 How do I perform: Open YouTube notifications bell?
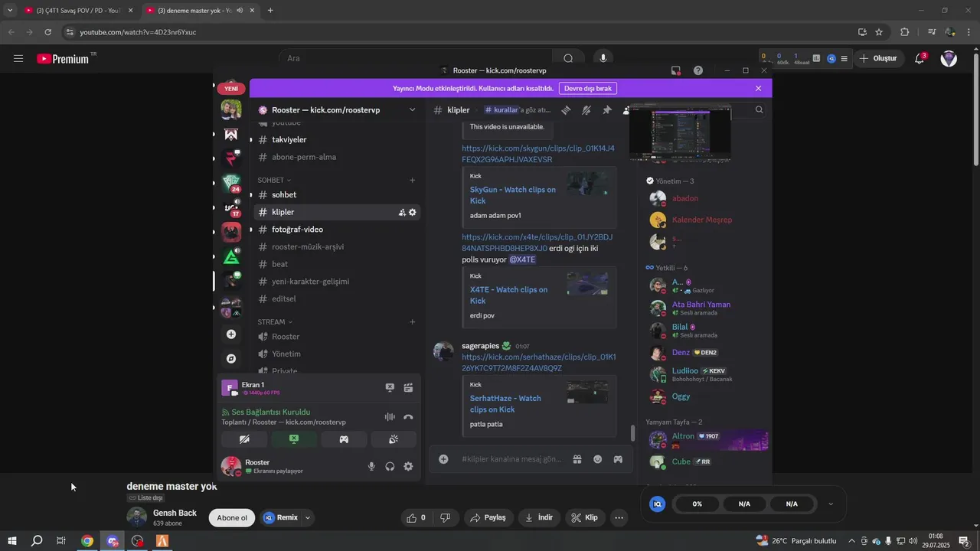(920, 58)
